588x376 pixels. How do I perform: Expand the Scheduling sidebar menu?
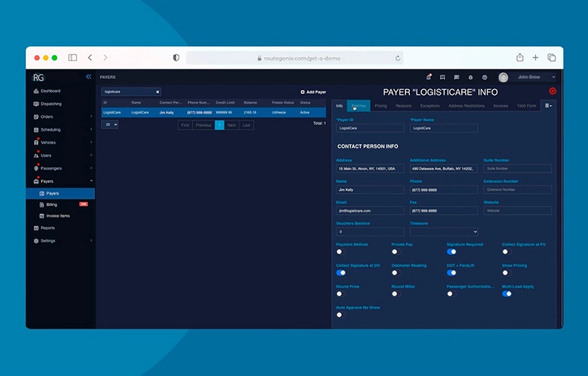pos(91,129)
